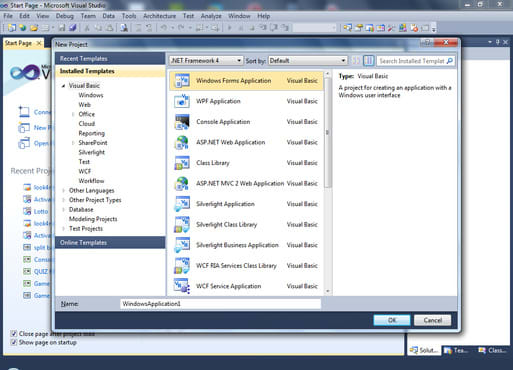Open the Team Explorer bottom tab
Viewport: 513px width, 370px height.
[457, 350]
